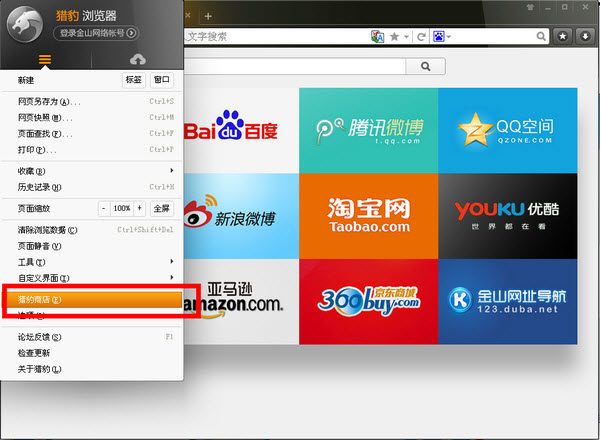
Task: Focus the address bar text field
Action: (276, 37)
